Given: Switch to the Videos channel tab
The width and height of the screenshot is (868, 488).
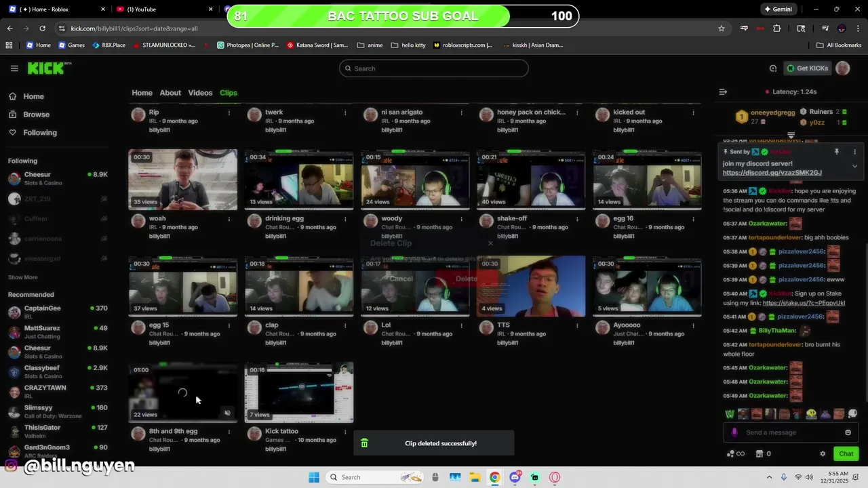Looking at the screenshot, I should 200,93.
